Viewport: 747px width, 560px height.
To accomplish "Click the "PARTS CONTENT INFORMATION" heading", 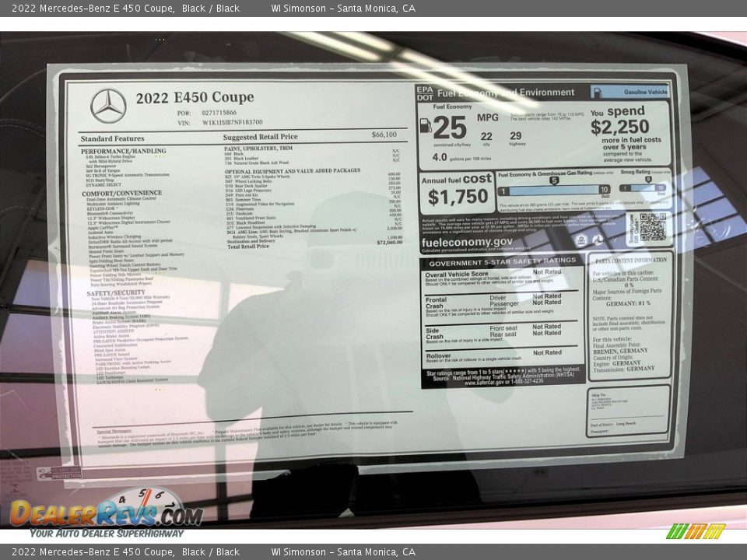I will pos(631,261).
